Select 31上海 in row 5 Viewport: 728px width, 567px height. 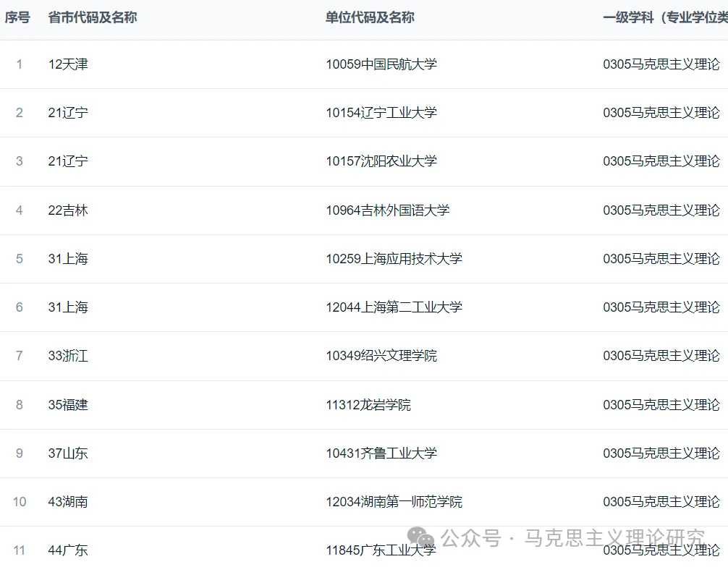pos(68,258)
